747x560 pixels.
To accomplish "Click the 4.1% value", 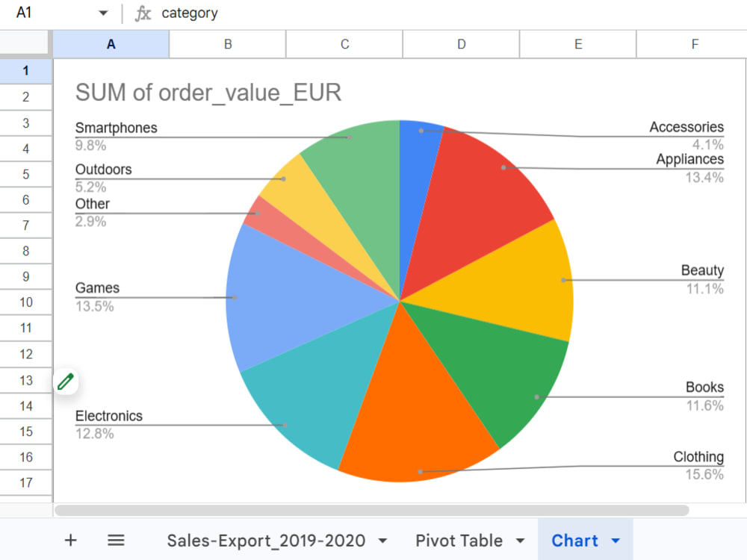I will (x=708, y=144).
